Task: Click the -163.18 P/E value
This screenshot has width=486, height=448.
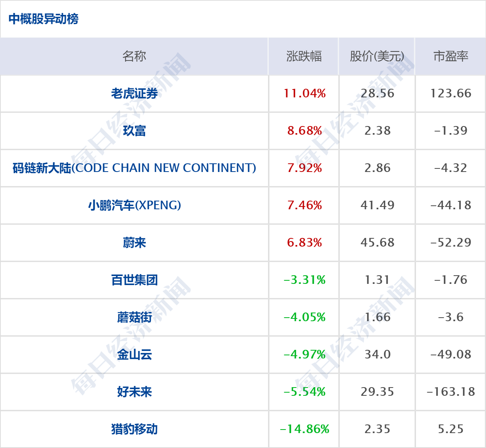Action: (451, 392)
